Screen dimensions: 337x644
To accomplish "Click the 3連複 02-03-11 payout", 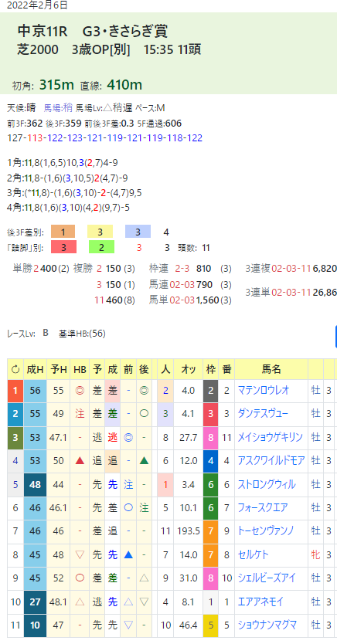I will [x=291, y=269].
